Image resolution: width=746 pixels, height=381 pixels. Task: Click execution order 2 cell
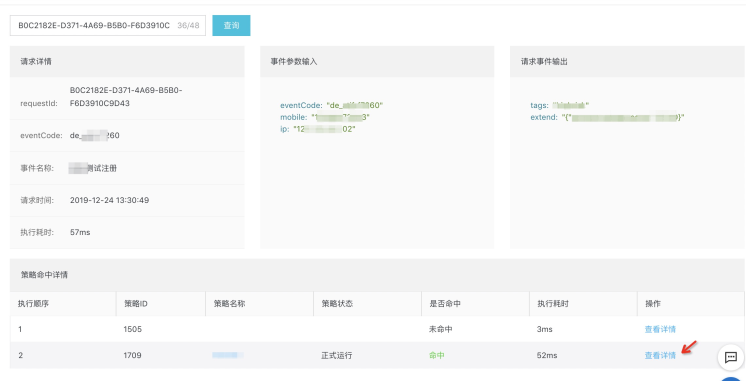pos(20,355)
